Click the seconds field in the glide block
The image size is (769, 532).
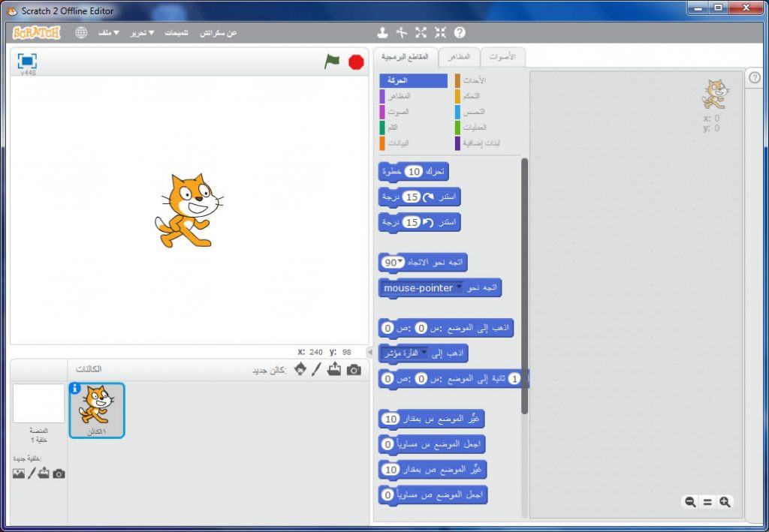tap(514, 379)
